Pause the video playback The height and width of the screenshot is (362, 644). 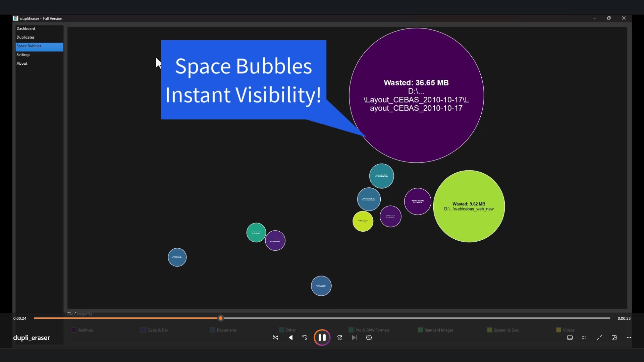322,338
